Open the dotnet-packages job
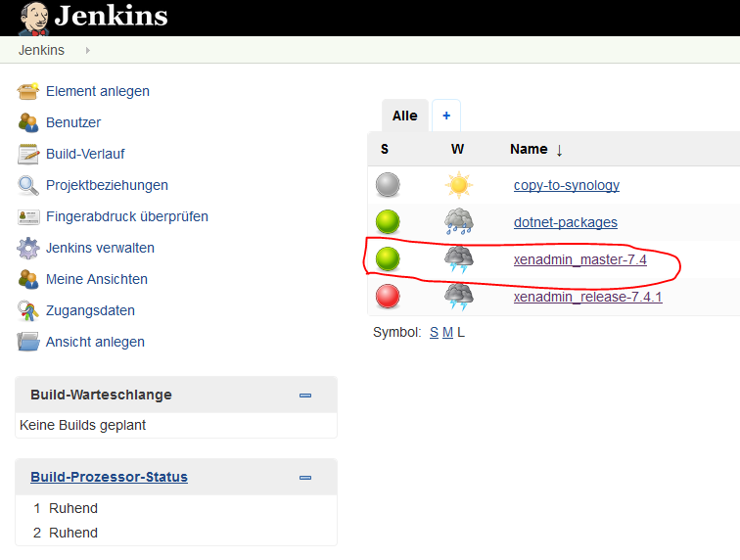The image size is (740, 560). tap(566, 222)
